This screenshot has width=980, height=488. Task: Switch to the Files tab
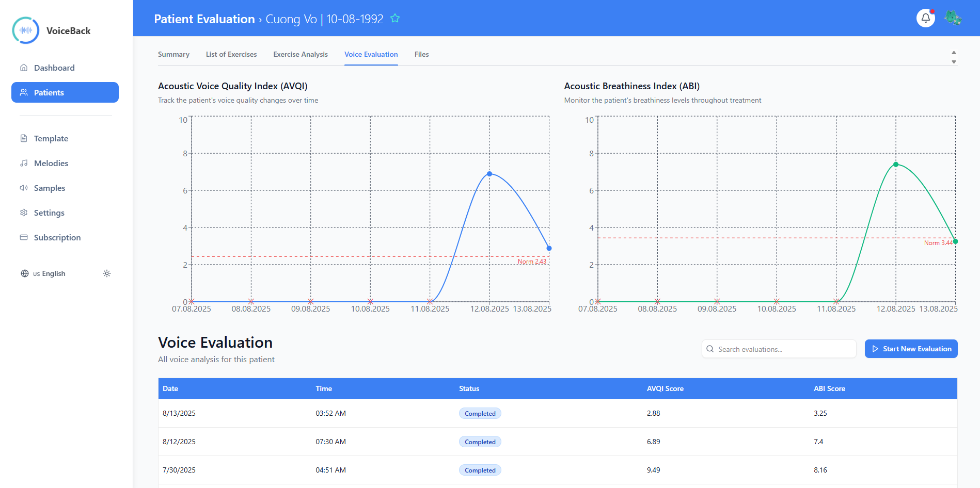[x=421, y=54]
